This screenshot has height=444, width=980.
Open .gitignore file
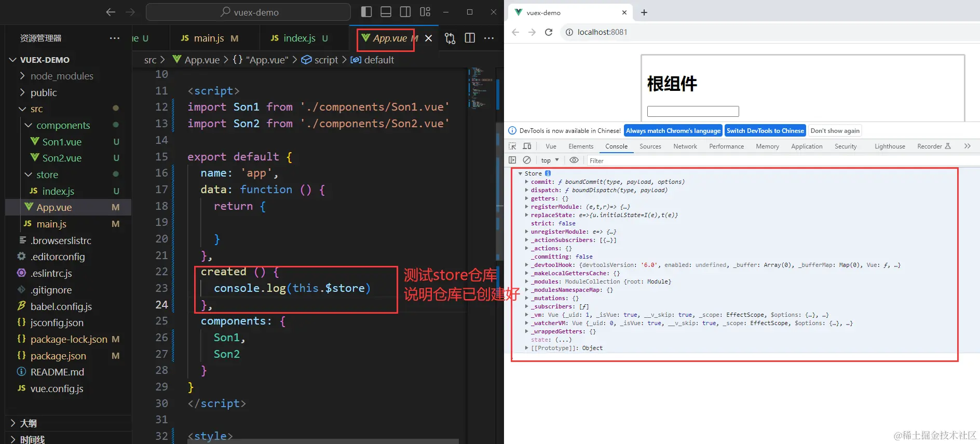51,290
